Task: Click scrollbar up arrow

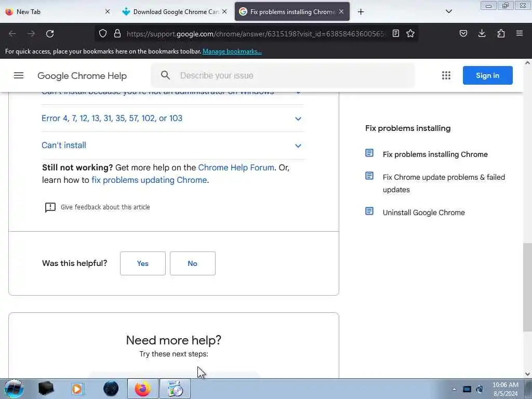Action: [x=527, y=63]
